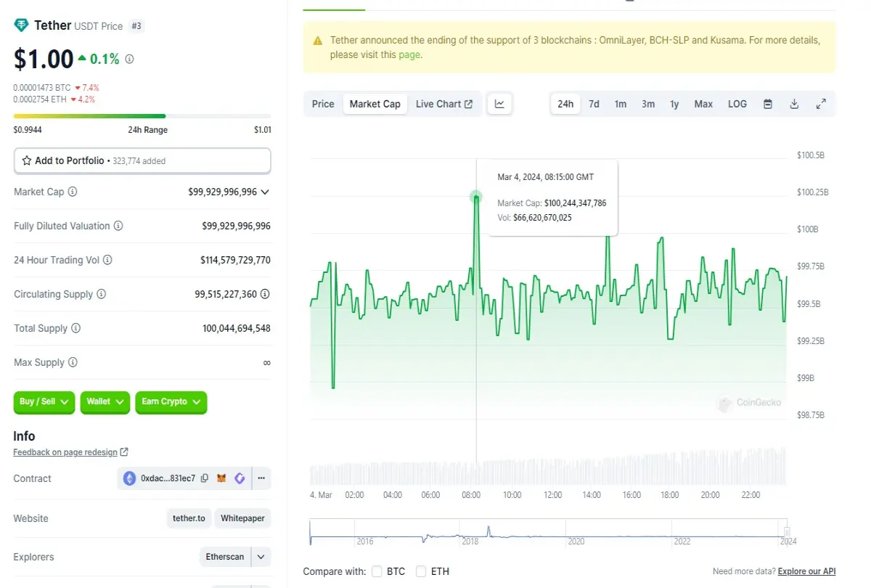Click the #3 rank badge

(x=136, y=26)
